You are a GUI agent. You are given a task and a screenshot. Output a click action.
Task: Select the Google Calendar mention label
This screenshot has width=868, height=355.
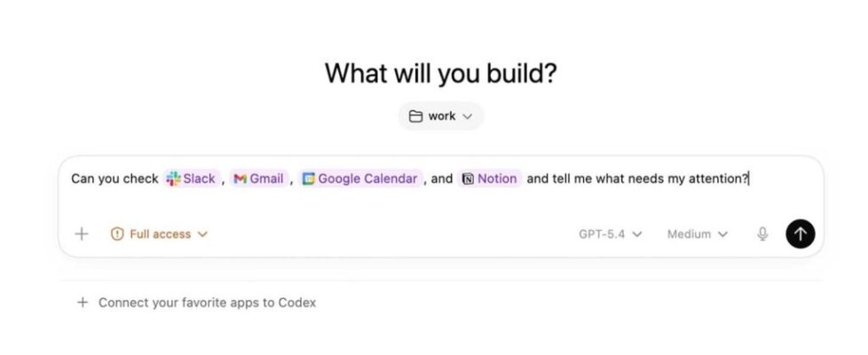tap(367, 178)
